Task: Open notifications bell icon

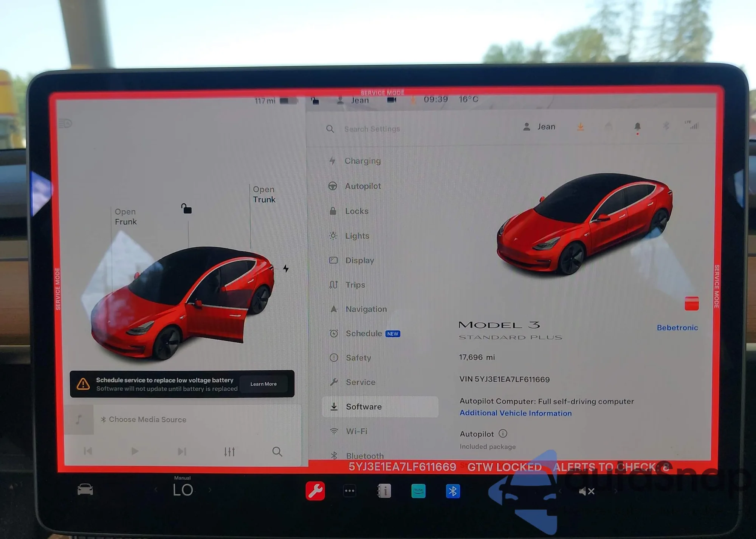Action: pyautogui.click(x=637, y=127)
